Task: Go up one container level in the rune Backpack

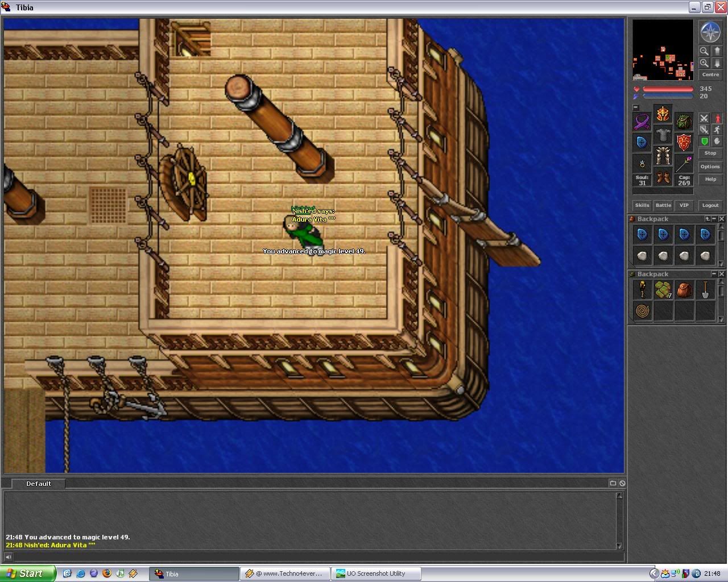Action: (x=708, y=219)
